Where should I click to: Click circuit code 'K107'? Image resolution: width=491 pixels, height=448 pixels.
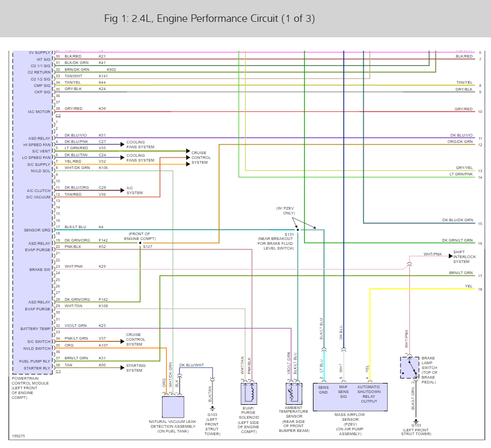click(x=103, y=346)
